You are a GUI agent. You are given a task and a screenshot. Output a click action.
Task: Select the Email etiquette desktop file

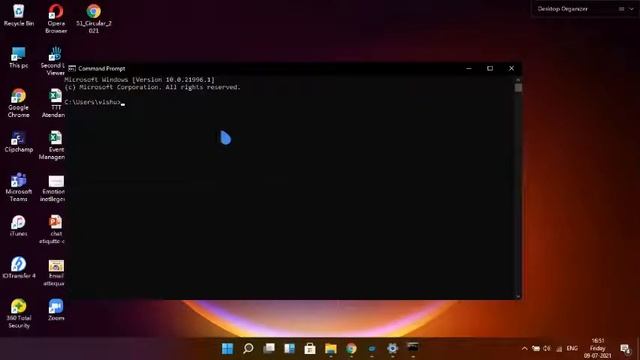[x=54, y=272]
